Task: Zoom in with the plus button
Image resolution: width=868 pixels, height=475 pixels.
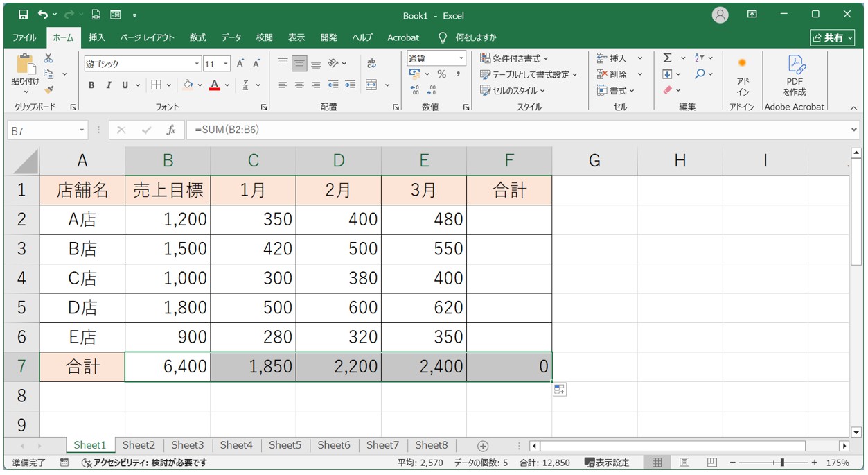Action: point(814,463)
